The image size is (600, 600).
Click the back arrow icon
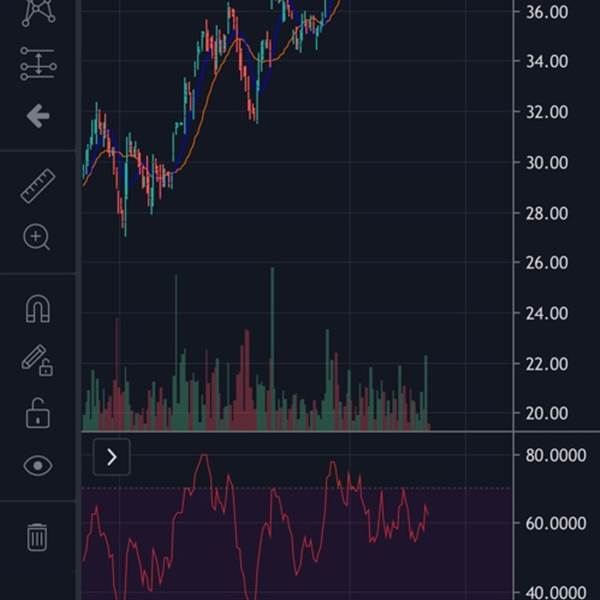(38, 116)
